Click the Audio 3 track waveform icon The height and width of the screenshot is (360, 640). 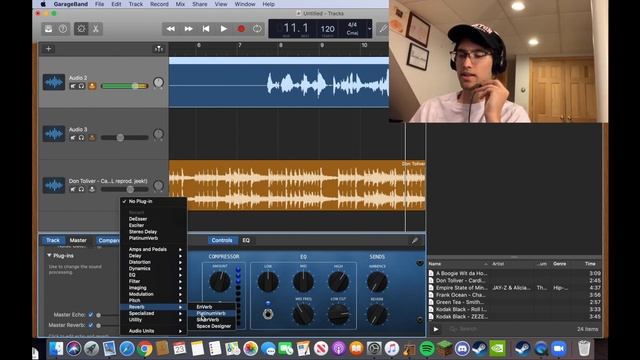tap(54, 133)
